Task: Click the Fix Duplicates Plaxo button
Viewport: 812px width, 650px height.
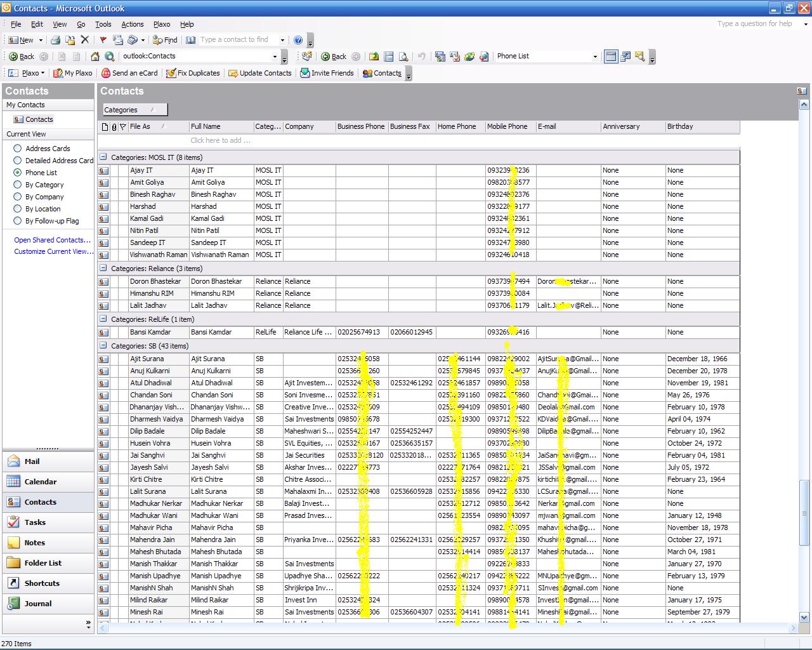Action: [x=193, y=73]
